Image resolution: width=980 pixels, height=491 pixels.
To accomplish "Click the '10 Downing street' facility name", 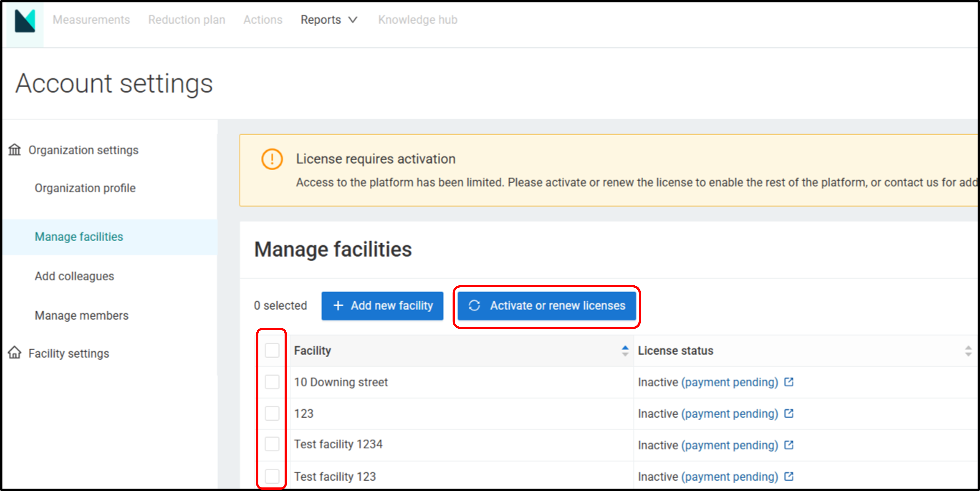I will (x=341, y=382).
